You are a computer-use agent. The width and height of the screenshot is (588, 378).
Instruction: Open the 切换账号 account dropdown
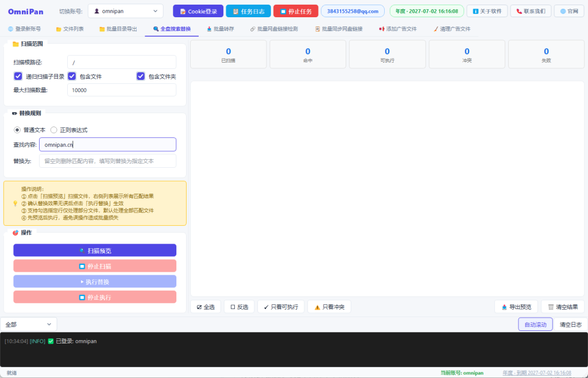(125, 11)
